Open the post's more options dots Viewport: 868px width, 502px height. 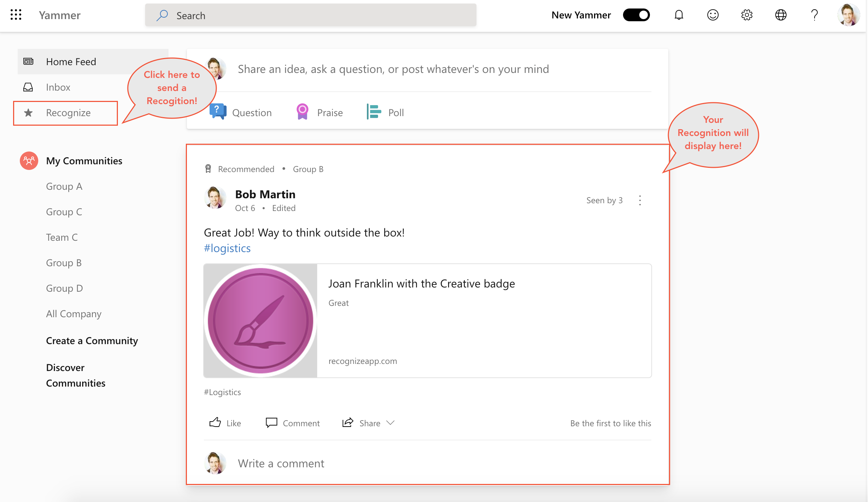[640, 200]
